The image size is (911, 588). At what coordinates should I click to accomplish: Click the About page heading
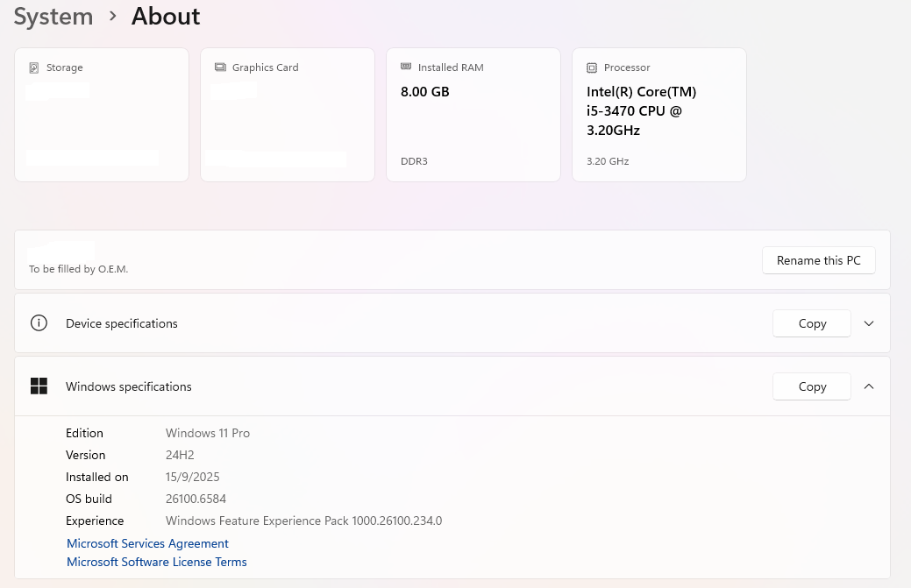point(166,17)
